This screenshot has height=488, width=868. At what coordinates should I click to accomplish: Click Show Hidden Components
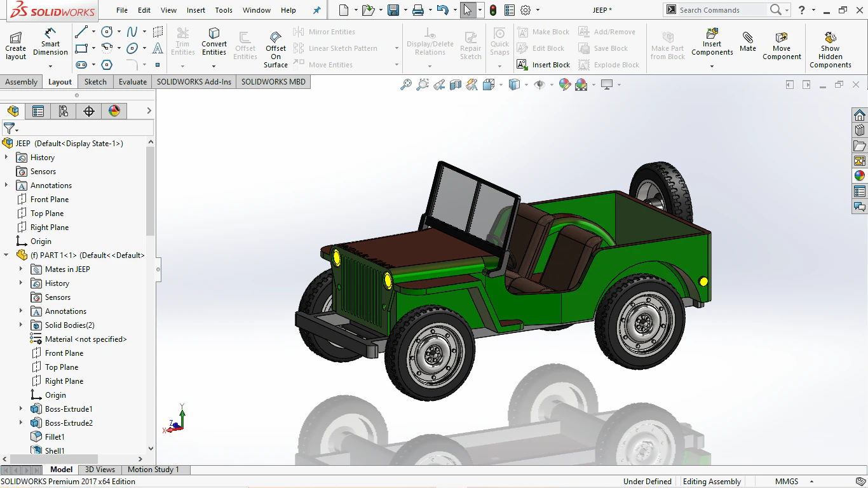831,50
